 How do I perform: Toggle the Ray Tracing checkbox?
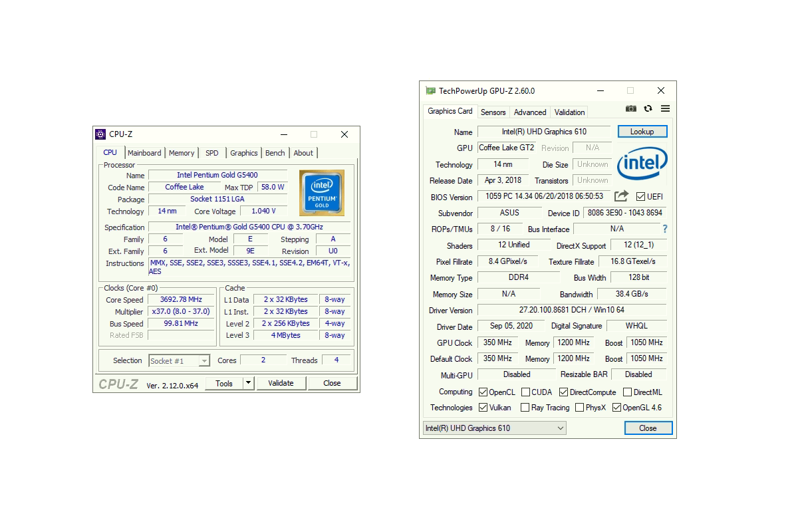coord(525,408)
